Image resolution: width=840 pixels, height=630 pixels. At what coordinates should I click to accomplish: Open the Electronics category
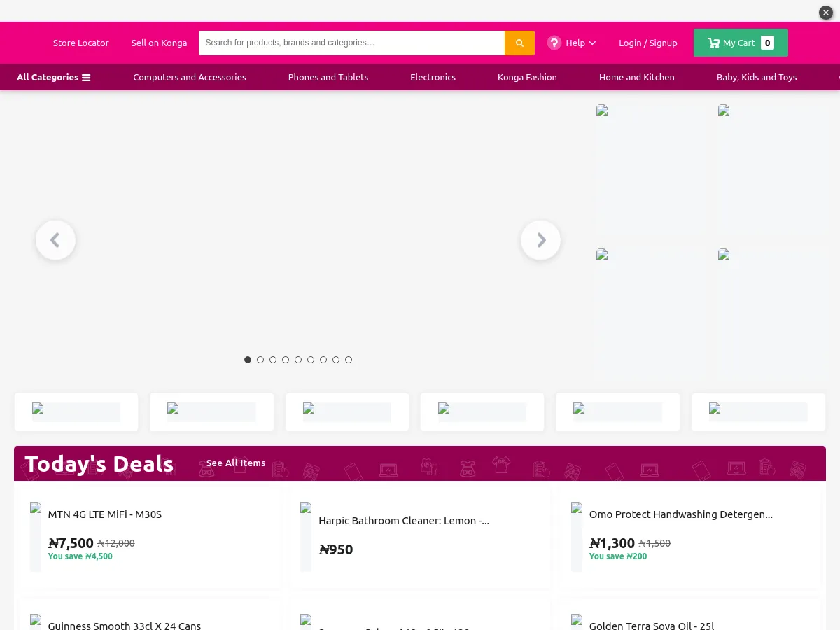433,77
